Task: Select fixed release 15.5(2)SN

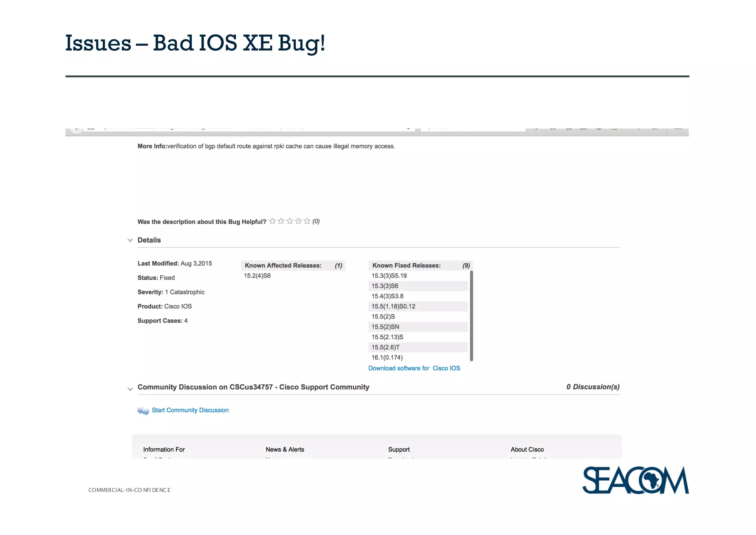Action: coord(418,327)
